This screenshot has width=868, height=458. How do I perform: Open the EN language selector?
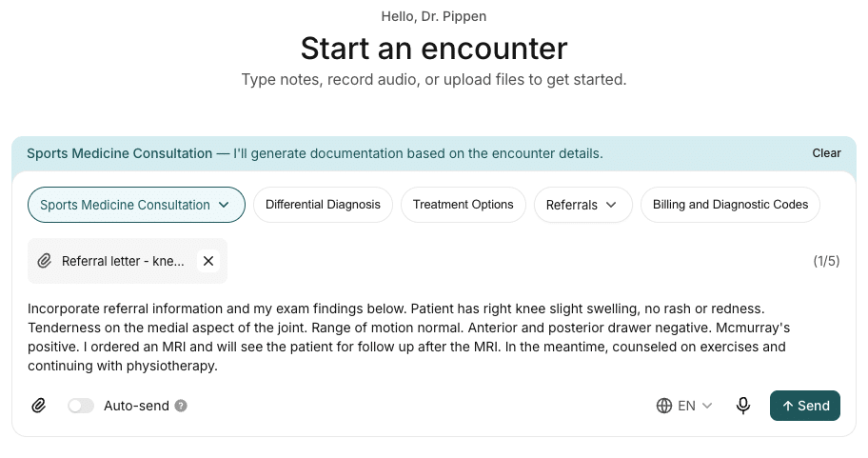tap(684, 406)
